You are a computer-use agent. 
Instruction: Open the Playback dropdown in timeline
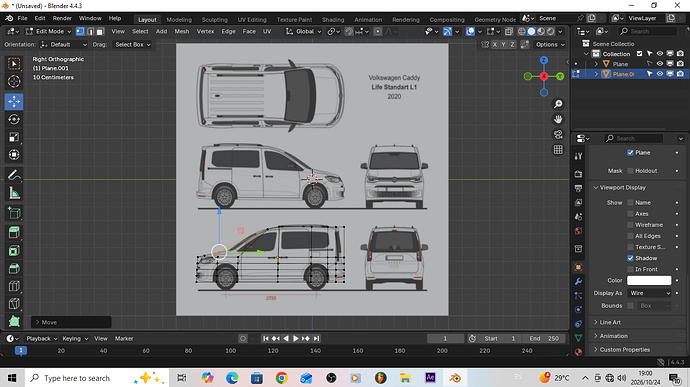point(41,339)
